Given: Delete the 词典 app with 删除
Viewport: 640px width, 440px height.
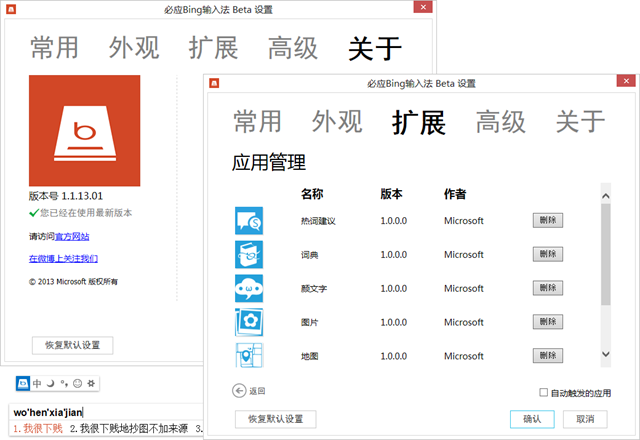Looking at the screenshot, I should point(548,254).
